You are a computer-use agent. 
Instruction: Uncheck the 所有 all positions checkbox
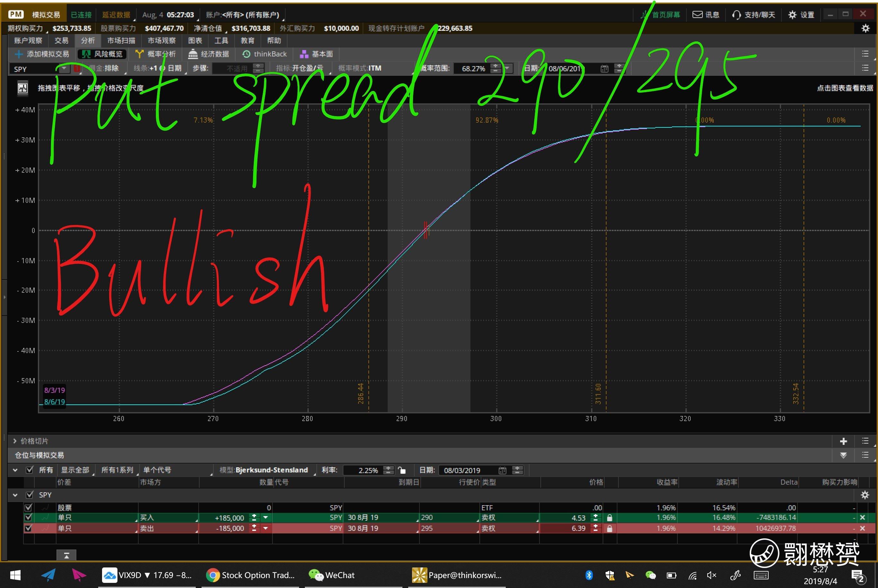click(30, 470)
